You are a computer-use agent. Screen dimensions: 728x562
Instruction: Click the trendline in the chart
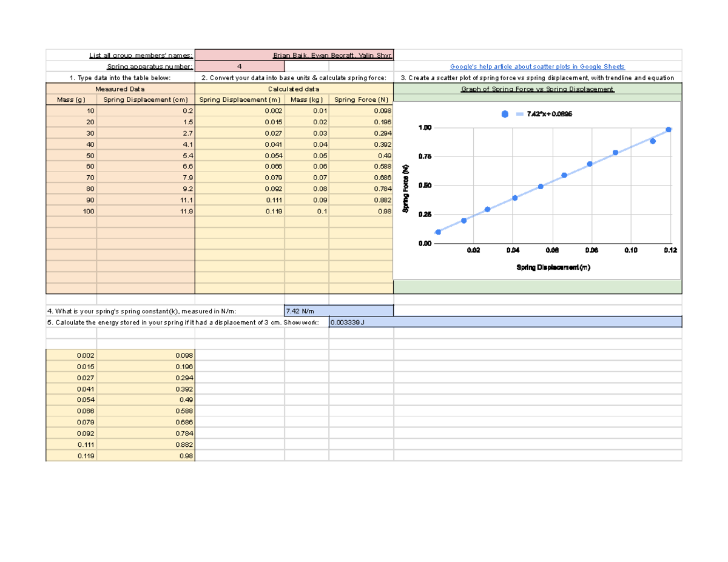(552, 181)
